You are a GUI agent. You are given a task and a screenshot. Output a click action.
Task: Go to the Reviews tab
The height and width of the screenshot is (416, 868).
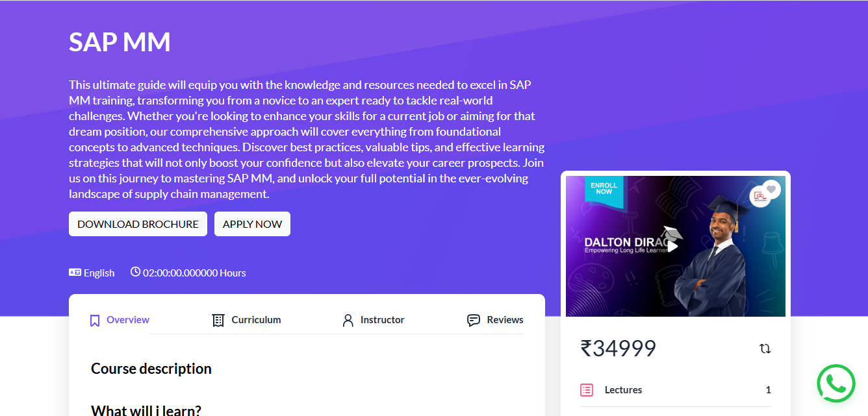(505, 320)
